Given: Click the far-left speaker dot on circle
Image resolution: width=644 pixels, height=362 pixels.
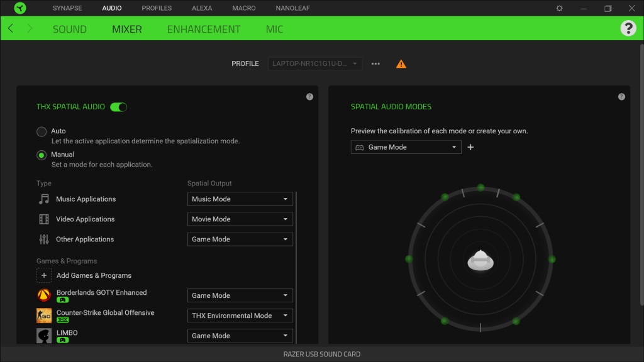Looking at the screenshot, I should (x=409, y=259).
